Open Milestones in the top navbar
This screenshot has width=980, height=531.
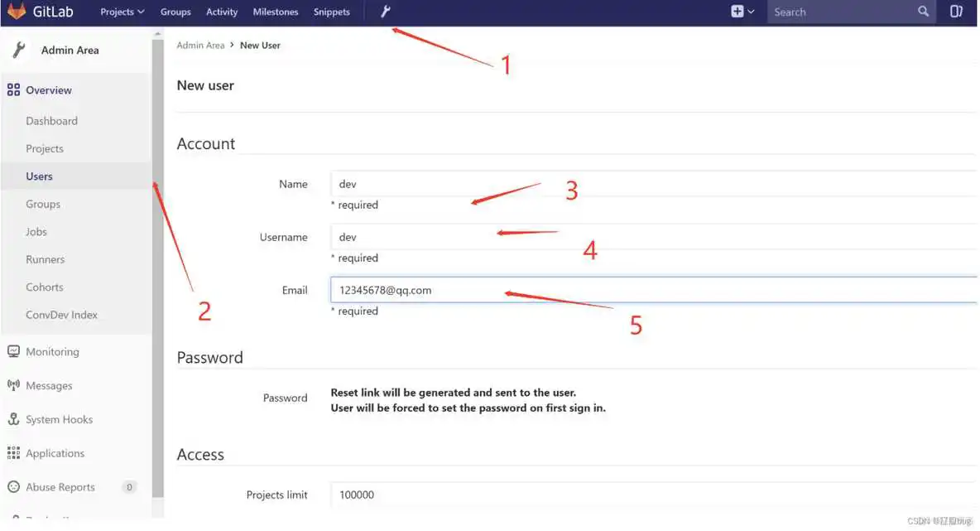[276, 12]
